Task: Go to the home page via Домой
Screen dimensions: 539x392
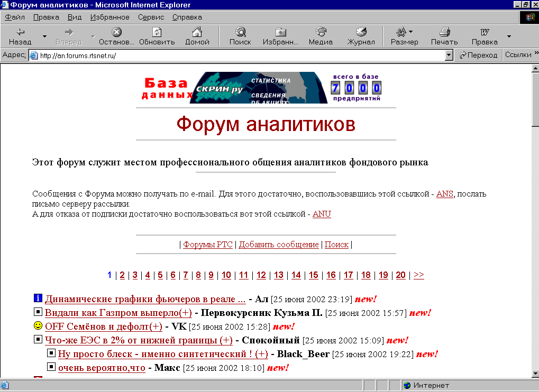Action: [197, 36]
